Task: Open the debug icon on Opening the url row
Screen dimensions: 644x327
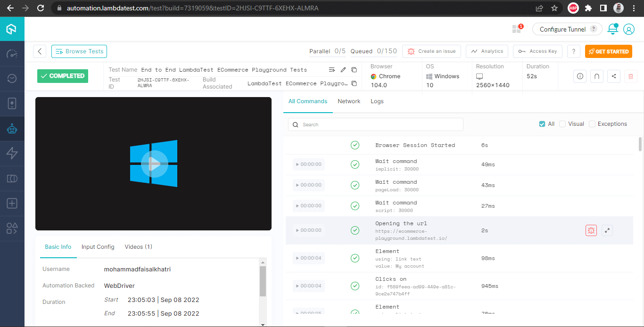Action: (591, 230)
